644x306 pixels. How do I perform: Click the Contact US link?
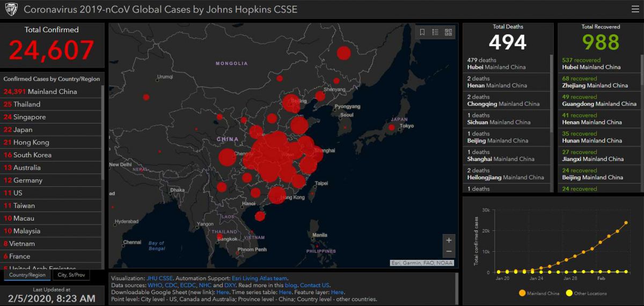(x=314, y=285)
